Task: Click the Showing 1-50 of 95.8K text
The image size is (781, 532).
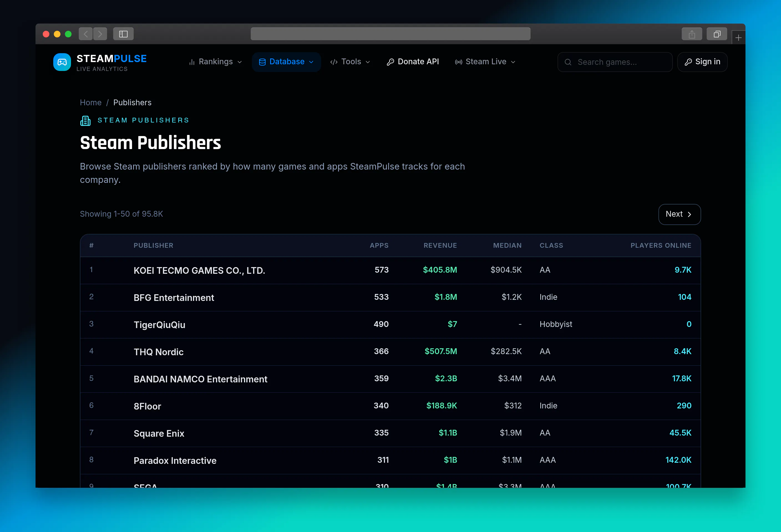Action: point(121,214)
